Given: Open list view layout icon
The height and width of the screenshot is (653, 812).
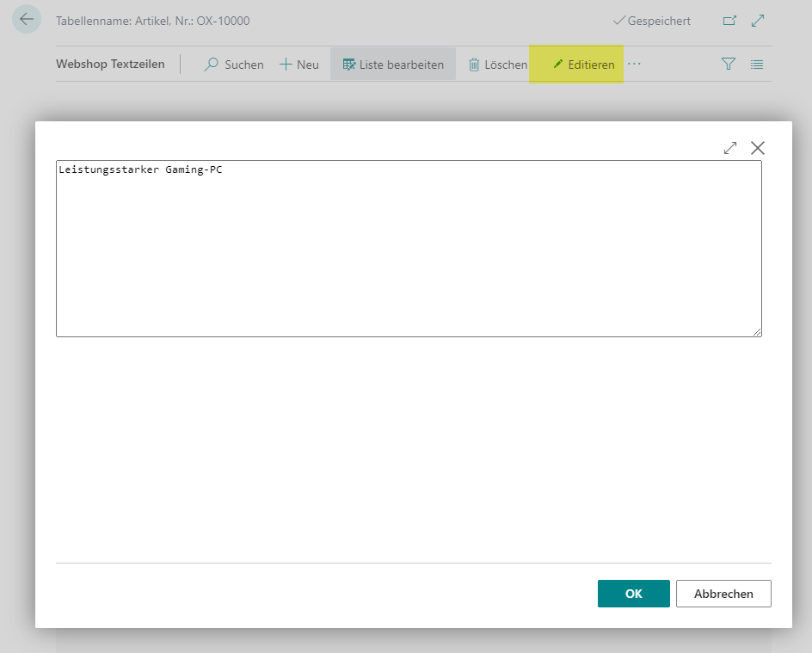Looking at the screenshot, I should [757, 65].
